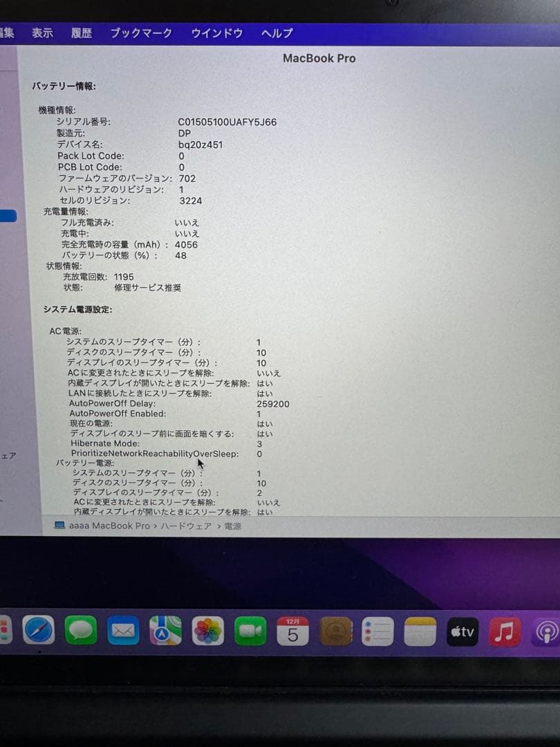Click the バッテリー電源 subheading
The height and width of the screenshot is (747, 560).
pos(85,463)
